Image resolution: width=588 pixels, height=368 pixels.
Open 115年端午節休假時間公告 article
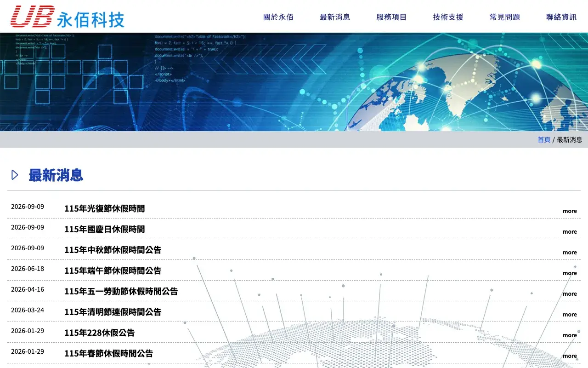[113, 270]
